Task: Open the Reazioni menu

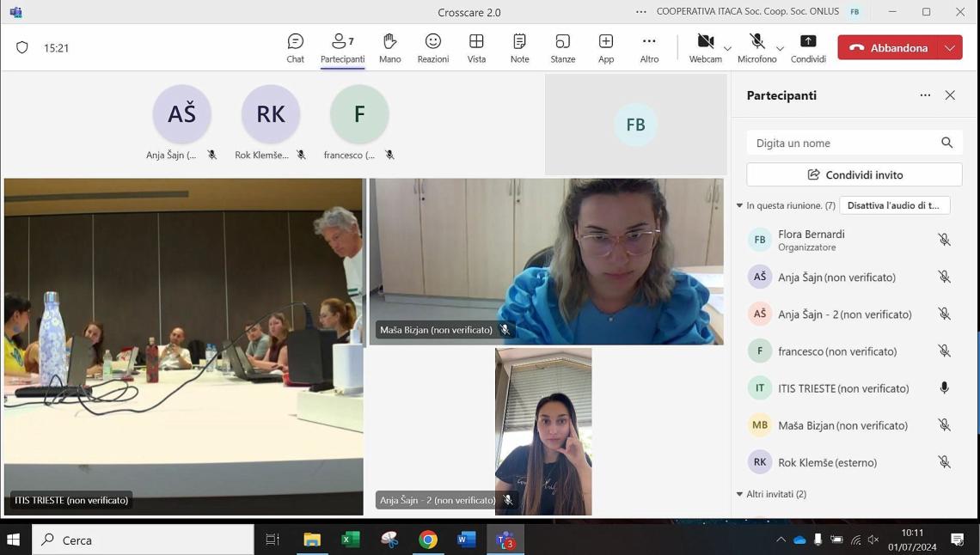Action: tap(433, 48)
